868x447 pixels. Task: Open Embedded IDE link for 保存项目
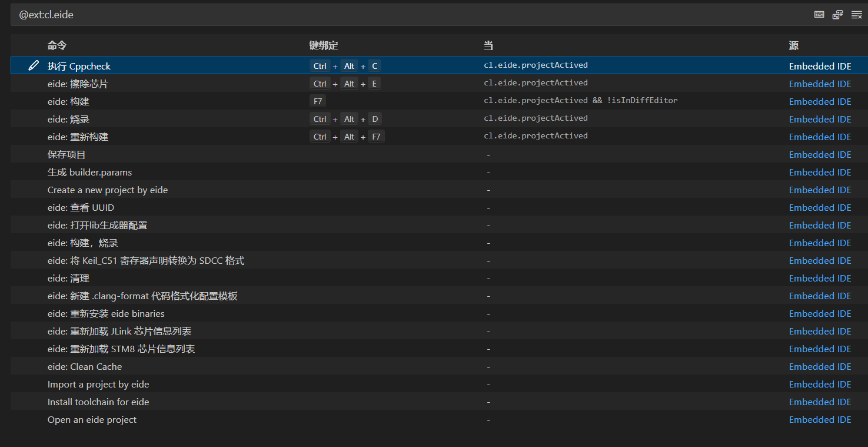tap(820, 154)
